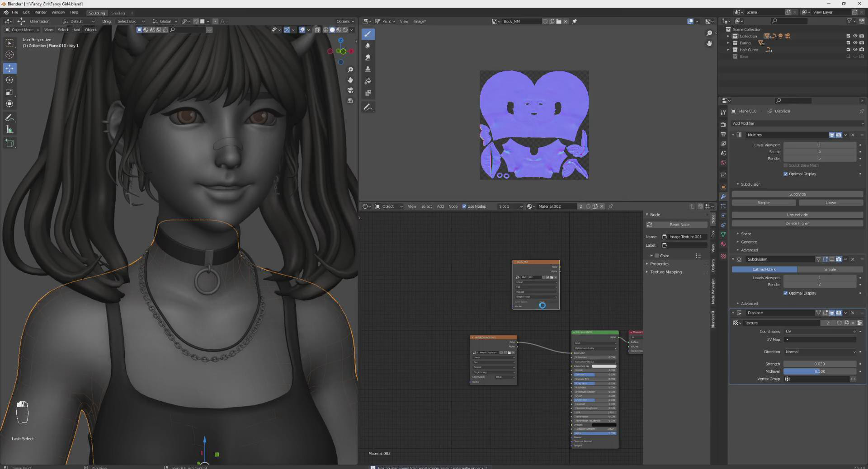
Task: Toggle Use Nodes checkbox in node editor
Action: pyautogui.click(x=464, y=206)
